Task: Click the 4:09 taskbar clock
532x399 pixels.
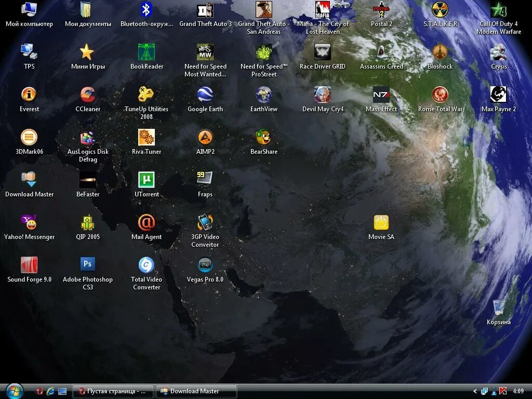Action: click(x=518, y=391)
